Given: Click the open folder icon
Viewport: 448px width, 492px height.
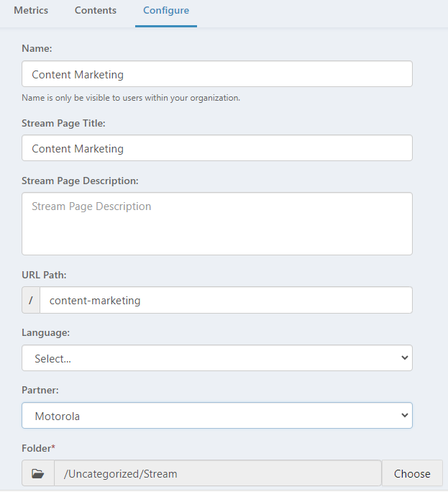Looking at the screenshot, I should click(38, 474).
